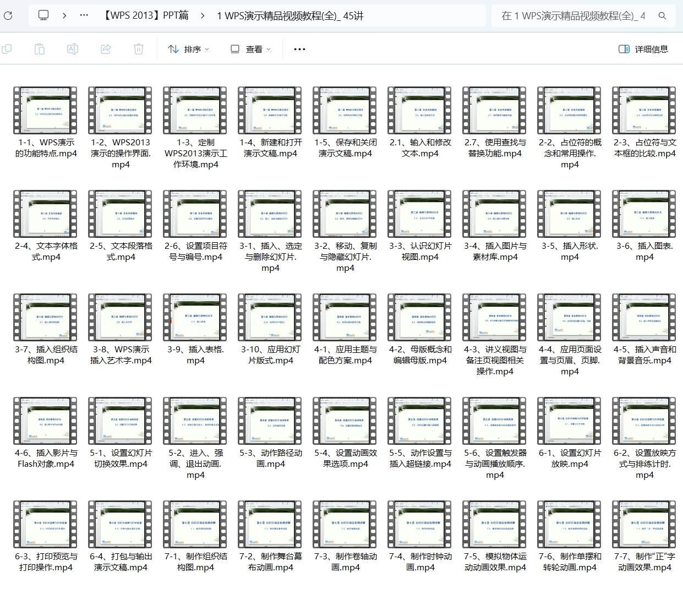Click file name 3-5、插入形状.mp4
This screenshot has width=683, height=616.
[570, 251]
